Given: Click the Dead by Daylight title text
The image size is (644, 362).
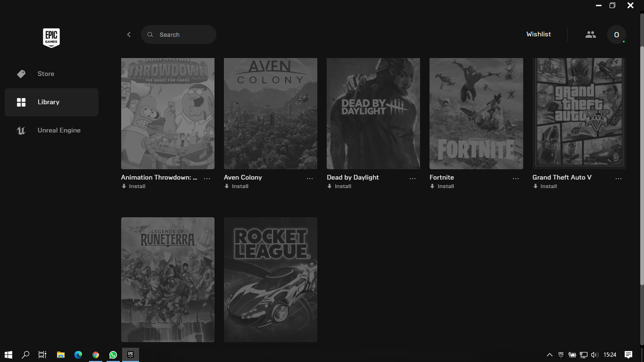Looking at the screenshot, I should [353, 177].
